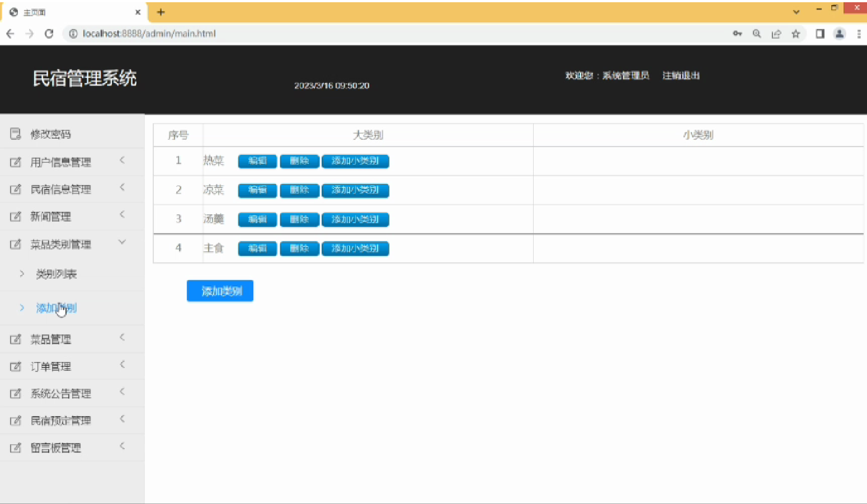The width and height of the screenshot is (867, 504).
Task: Add subcategory to 凉菜
Action: [355, 190]
